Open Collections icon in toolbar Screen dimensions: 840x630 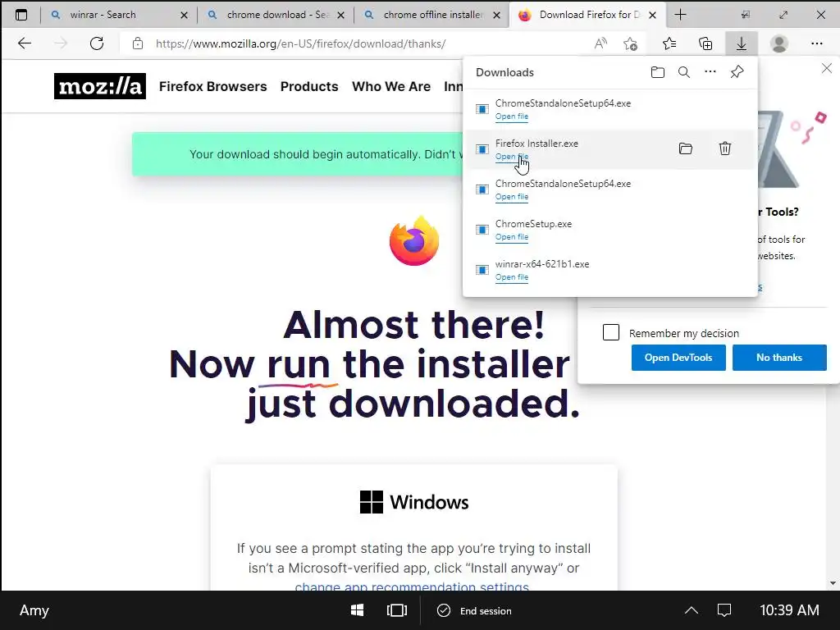[x=705, y=43]
